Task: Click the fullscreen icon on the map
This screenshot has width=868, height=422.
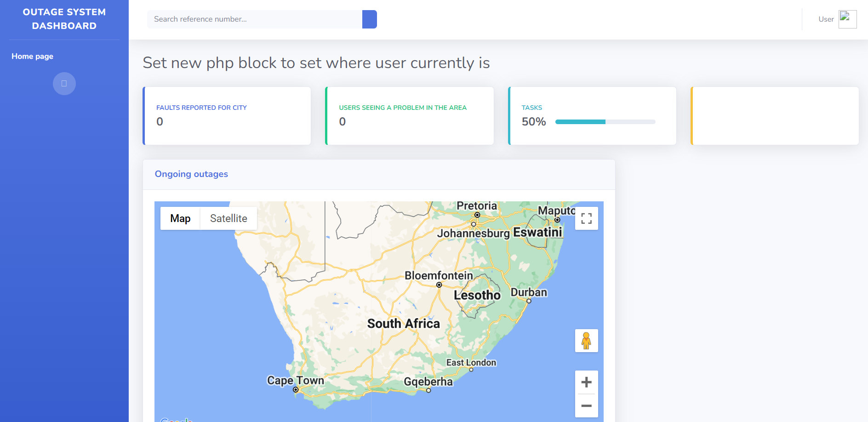Action: (586, 218)
